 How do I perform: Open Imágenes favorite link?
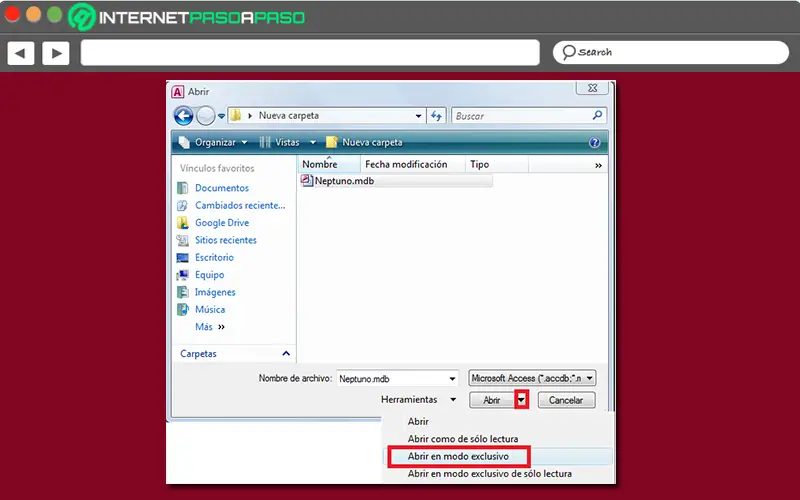pos(215,292)
